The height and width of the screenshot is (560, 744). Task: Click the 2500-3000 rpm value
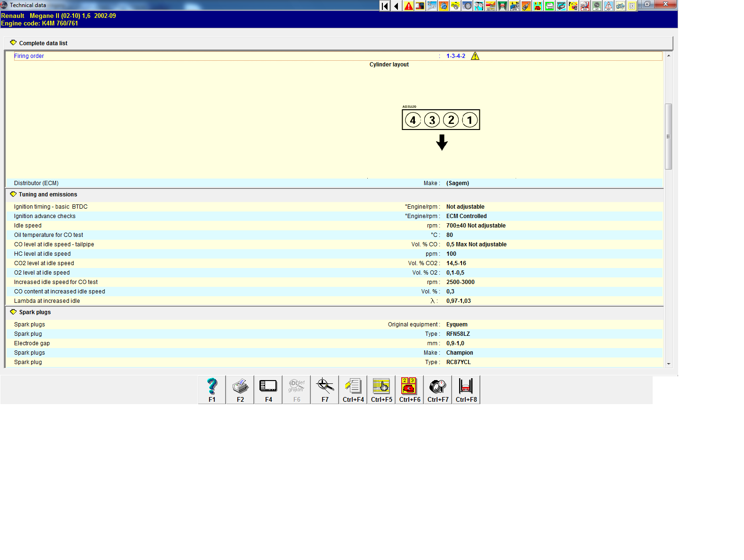tap(461, 282)
